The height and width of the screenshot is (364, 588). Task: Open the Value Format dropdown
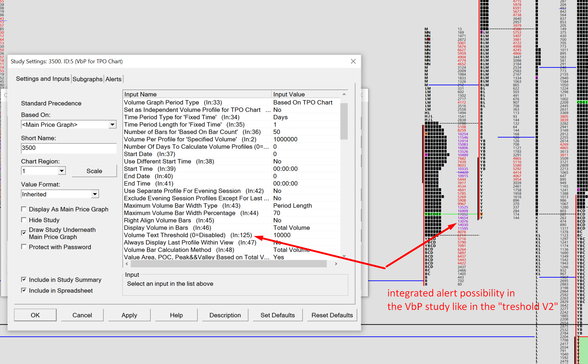tap(95, 194)
